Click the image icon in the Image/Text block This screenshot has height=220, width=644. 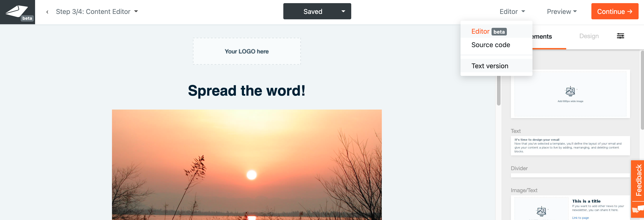[x=541, y=211]
